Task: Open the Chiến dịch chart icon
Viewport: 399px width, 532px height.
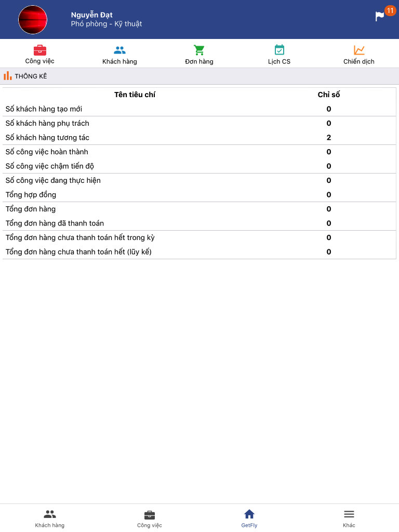Action: click(359, 50)
